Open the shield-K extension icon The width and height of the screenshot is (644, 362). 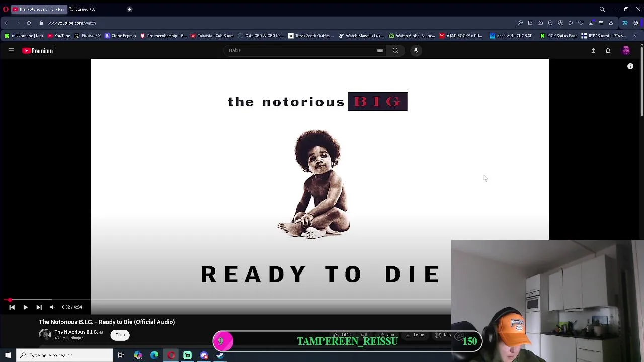550,23
